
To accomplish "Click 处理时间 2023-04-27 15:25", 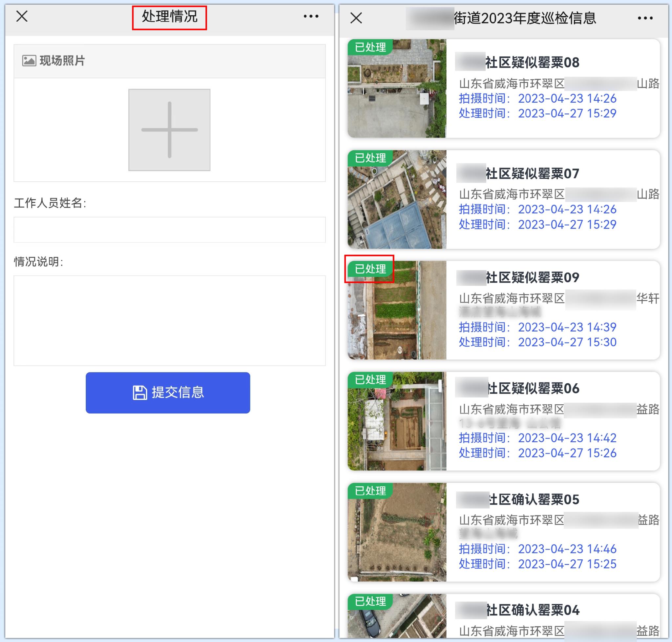I will point(537,564).
